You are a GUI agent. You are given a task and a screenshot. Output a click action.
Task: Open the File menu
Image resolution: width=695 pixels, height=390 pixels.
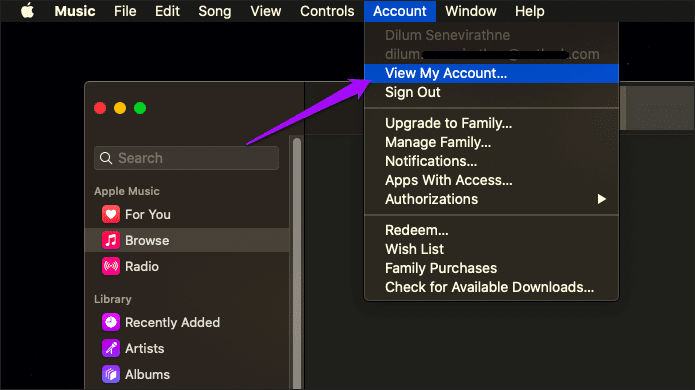point(125,11)
